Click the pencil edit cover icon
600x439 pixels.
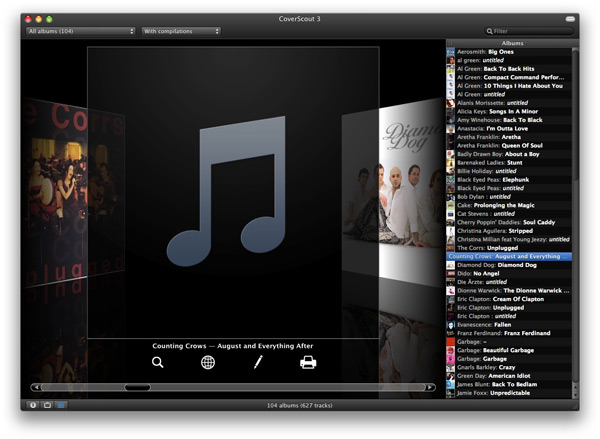pos(257,362)
